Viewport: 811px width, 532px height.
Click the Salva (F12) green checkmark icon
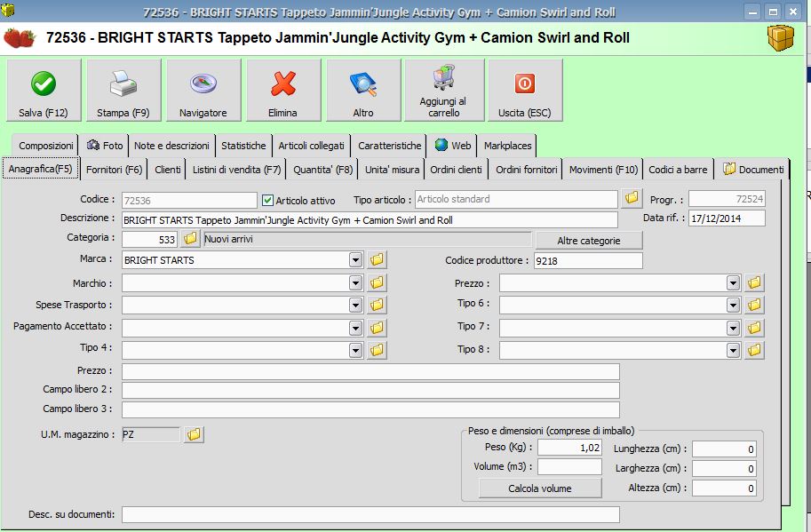[43, 84]
